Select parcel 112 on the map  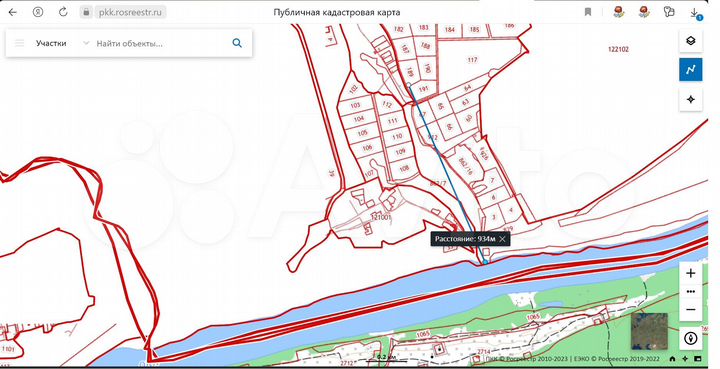click(x=387, y=105)
